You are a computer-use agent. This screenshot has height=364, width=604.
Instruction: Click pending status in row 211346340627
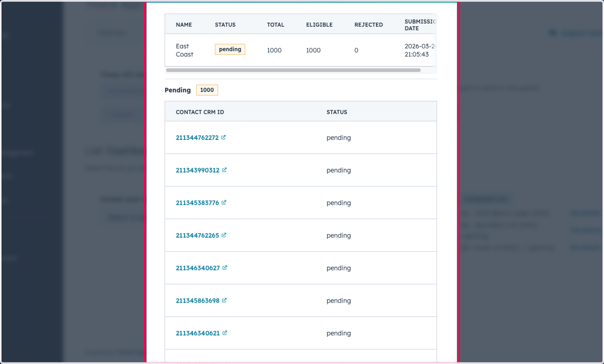click(x=339, y=268)
